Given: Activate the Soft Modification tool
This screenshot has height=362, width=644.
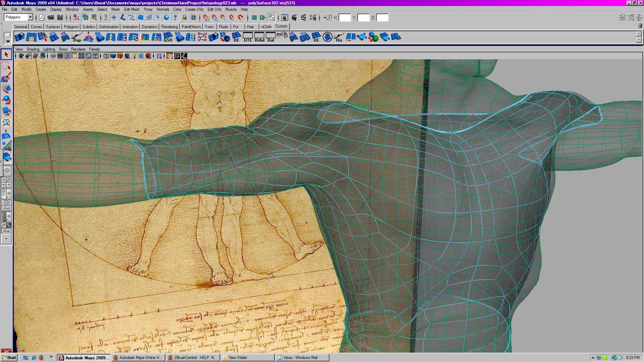Looking at the screenshot, I should (x=6, y=134).
